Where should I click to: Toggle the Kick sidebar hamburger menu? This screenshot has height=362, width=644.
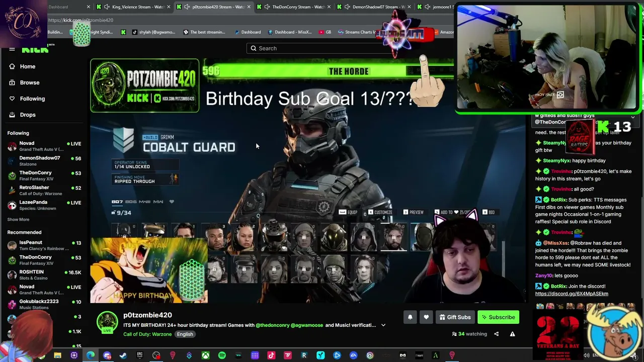12,49
